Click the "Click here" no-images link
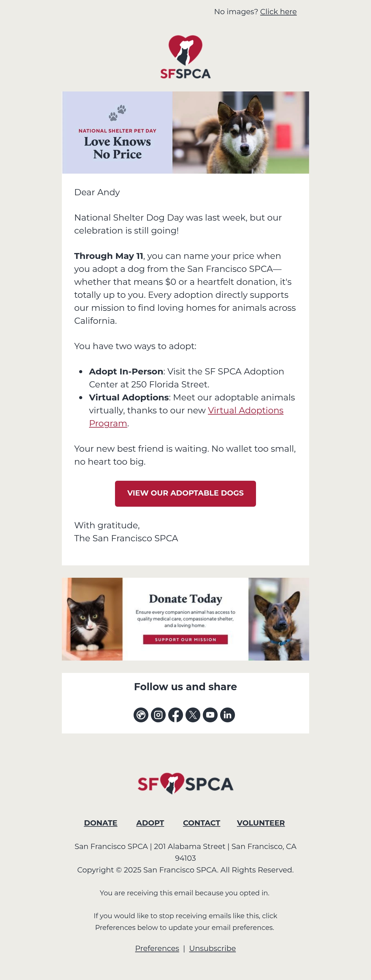371x980 pixels. pyautogui.click(x=278, y=12)
